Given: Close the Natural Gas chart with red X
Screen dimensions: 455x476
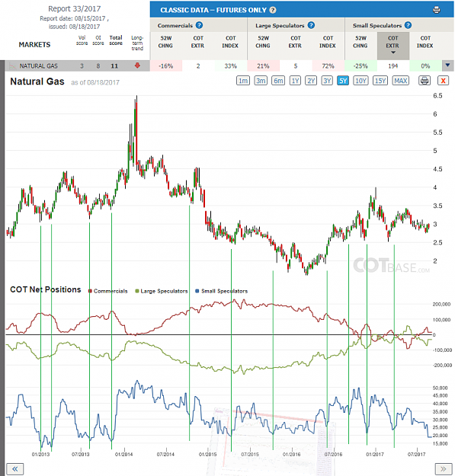Looking at the screenshot, I should (443, 81).
